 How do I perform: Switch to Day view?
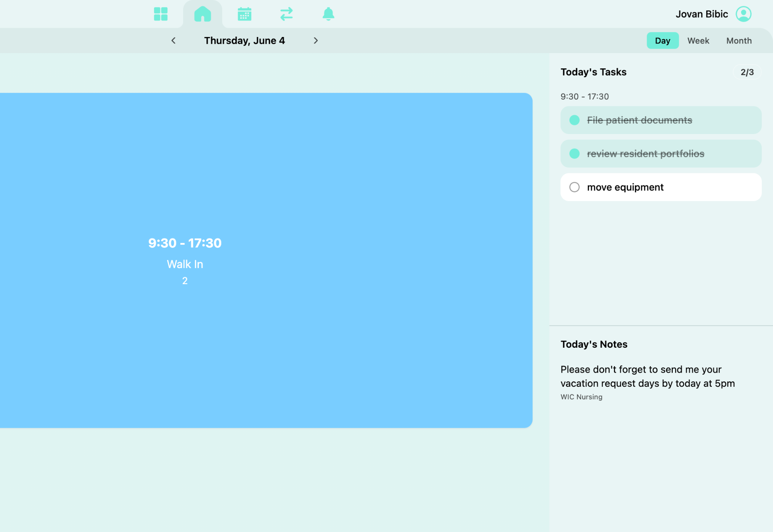point(662,41)
